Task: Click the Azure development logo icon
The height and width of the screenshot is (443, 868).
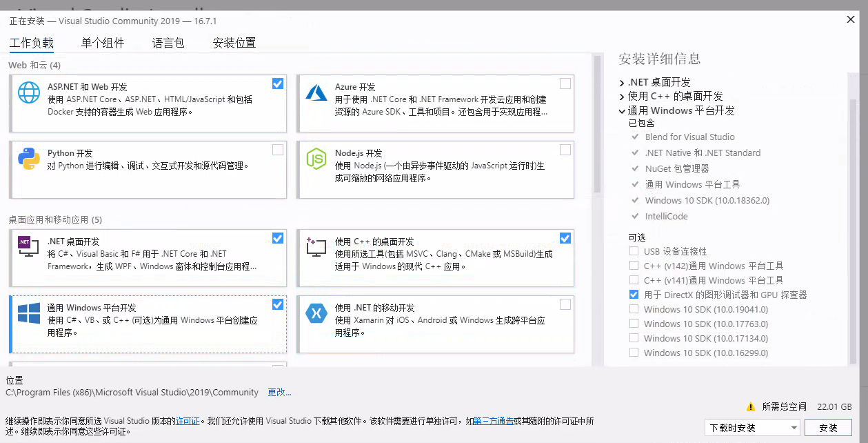Action: click(x=316, y=92)
